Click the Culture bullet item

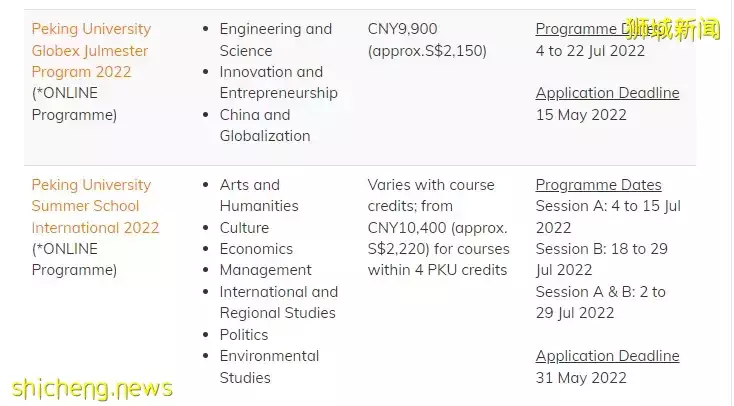click(244, 228)
